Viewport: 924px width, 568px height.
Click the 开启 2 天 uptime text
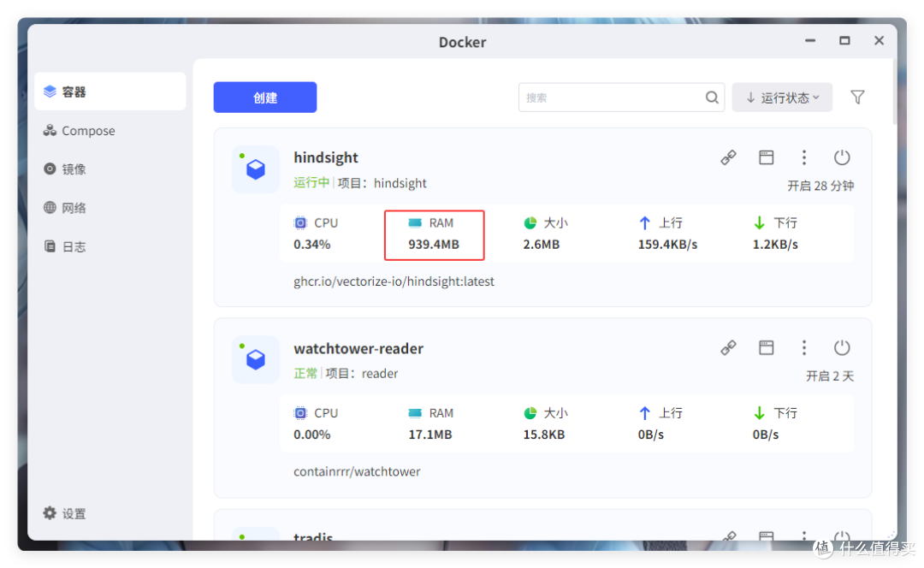(x=830, y=376)
